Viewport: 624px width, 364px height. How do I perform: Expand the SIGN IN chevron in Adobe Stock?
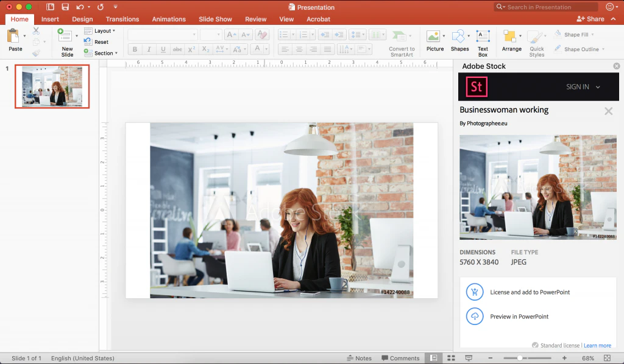[x=598, y=87]
